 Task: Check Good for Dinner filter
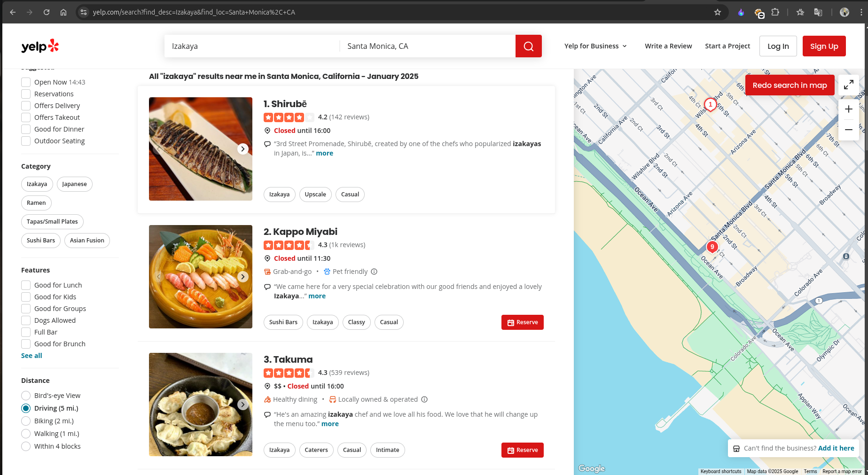point(26,129)
